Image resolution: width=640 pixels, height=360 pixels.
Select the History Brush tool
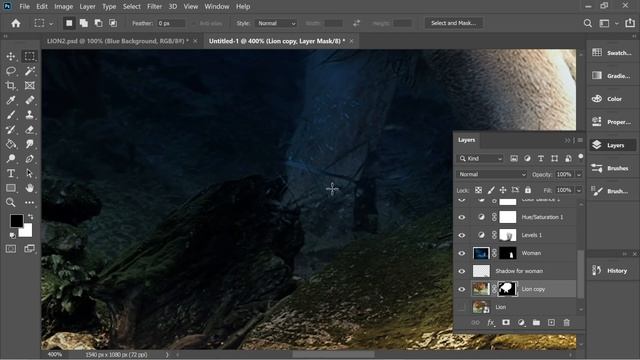[x=11, y=130]
